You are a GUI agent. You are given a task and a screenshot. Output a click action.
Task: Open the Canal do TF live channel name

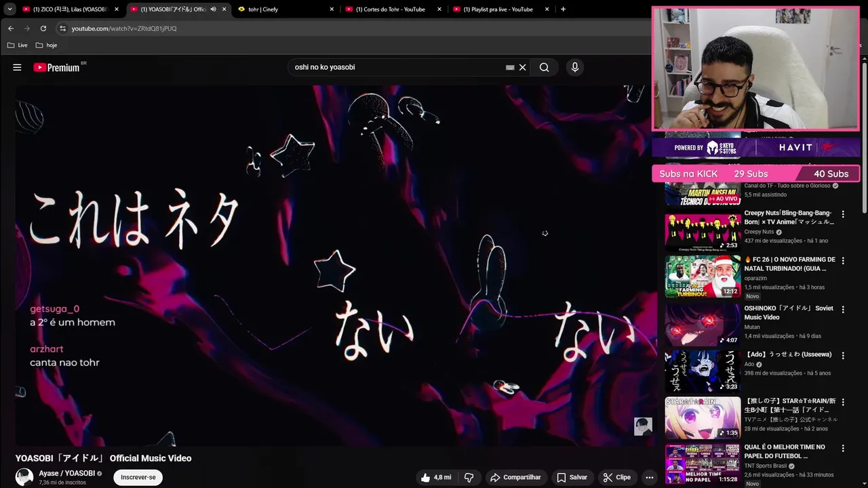pyautogui.click(x=787, y=186)
